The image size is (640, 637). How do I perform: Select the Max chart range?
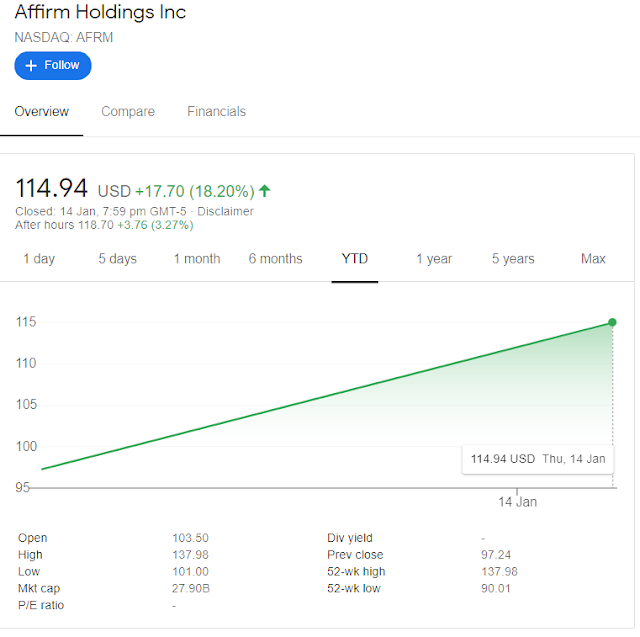[593, 259]
